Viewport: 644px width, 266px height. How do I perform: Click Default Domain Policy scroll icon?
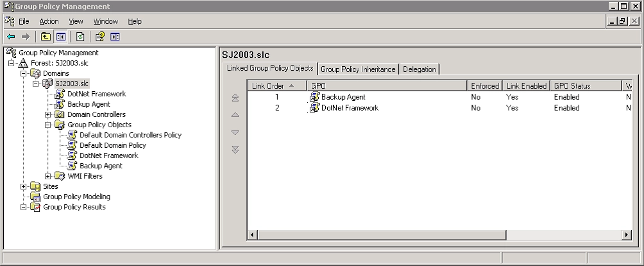72,145
